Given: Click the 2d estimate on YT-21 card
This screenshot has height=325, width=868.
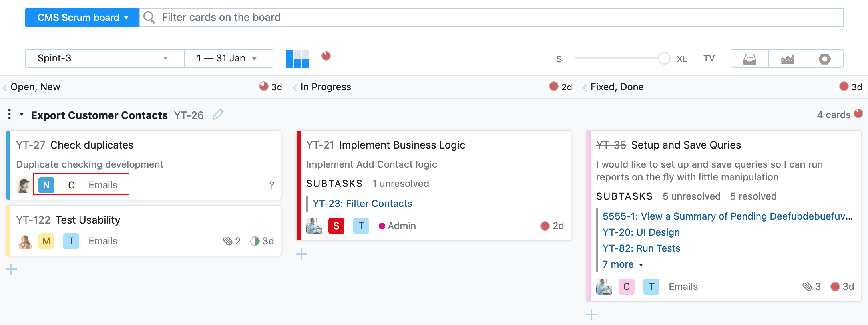Looking at the screenshot, I should (552, 226).
